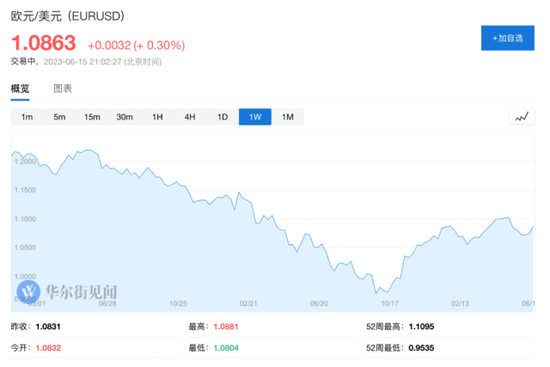This screenshot has height=367, width=550.
Task: Switch to the 1M monthly chart
Action: [288, 117]
